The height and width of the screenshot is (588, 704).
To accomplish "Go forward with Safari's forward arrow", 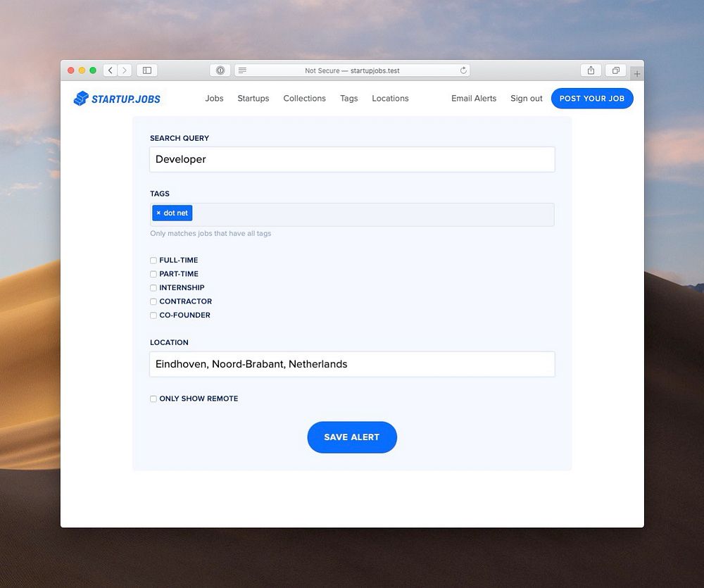I will click(x=125, y=70).
